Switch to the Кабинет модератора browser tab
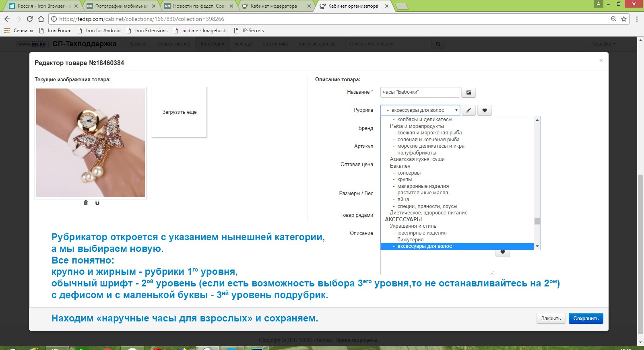Screen dimensions: 644x350 click(x=274, y=6)
